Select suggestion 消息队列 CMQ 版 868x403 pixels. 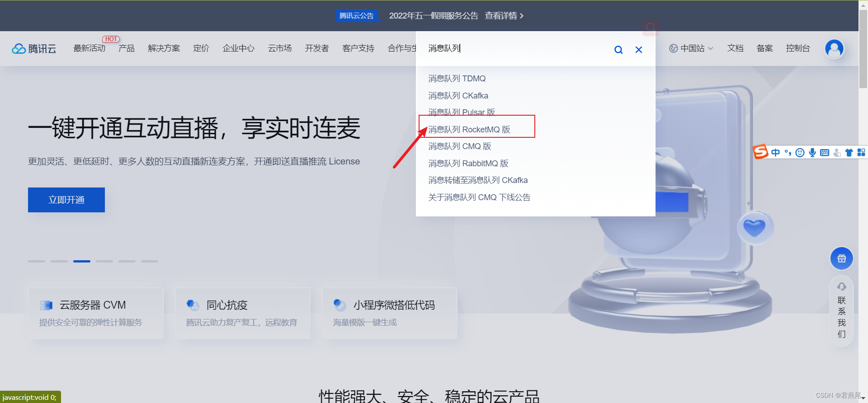click(460, 146)
